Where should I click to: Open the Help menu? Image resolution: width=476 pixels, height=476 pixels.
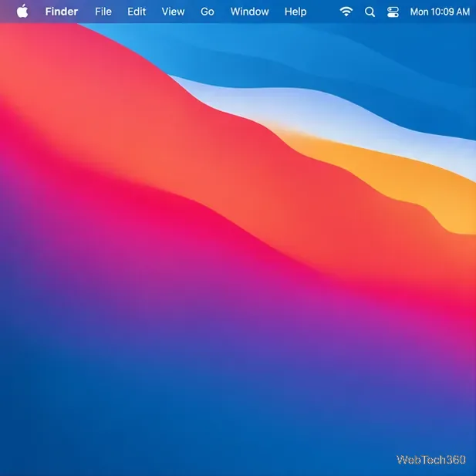(x=295, y=12)
